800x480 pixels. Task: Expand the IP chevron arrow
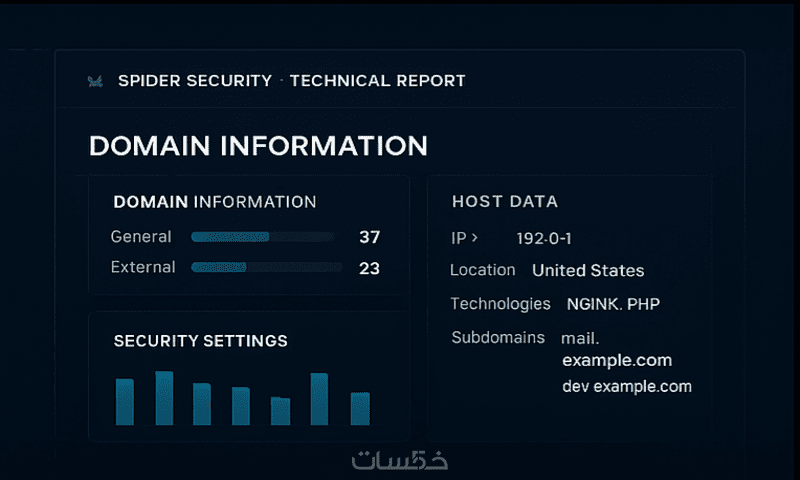[x=475, y=238]
